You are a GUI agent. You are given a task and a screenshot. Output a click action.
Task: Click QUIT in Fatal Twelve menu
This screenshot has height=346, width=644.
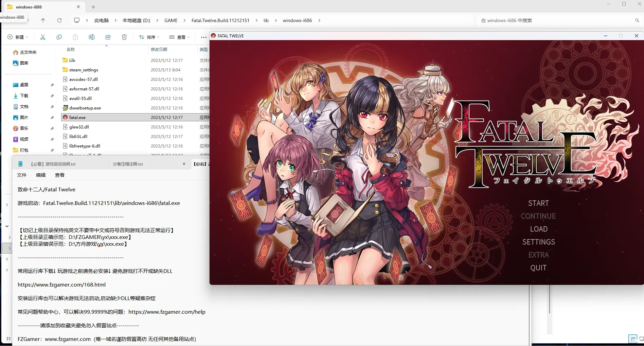(x=539, y=268)
